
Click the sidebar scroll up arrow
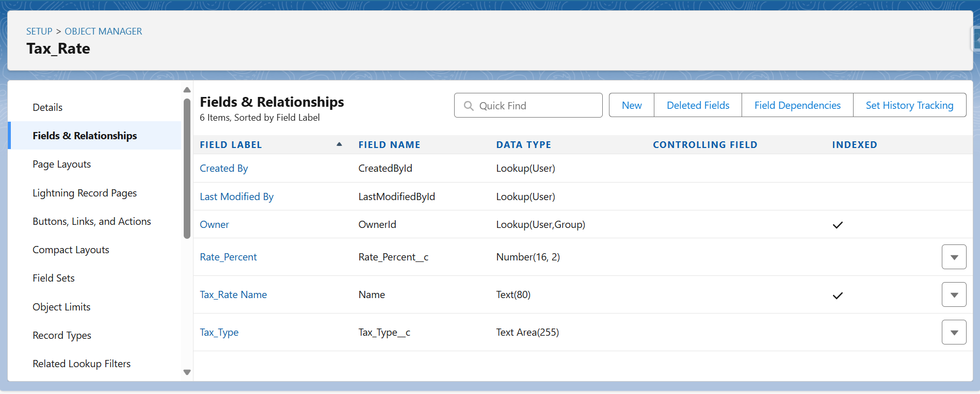click(187, 90)
